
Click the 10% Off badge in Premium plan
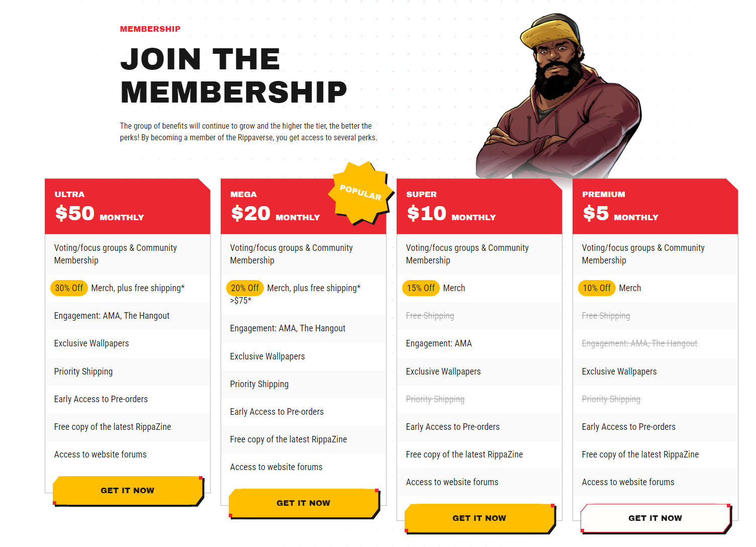(x=597, y=288)
